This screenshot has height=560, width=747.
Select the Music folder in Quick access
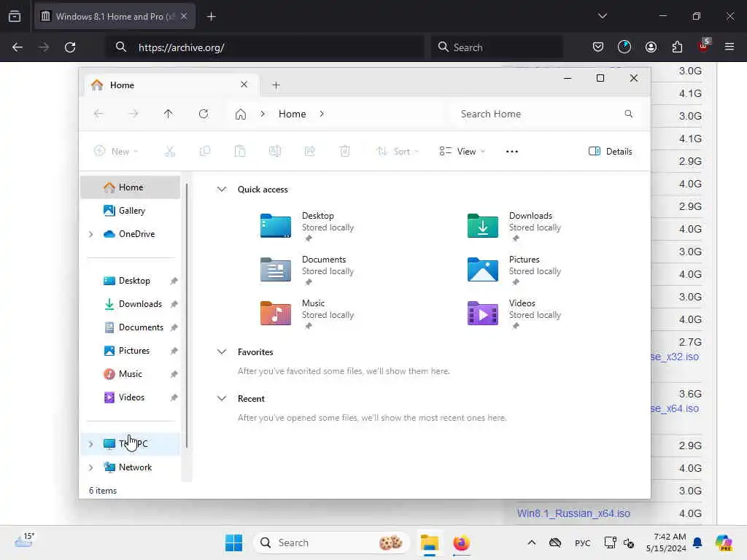pyautogui.click(x=309, y=314)
